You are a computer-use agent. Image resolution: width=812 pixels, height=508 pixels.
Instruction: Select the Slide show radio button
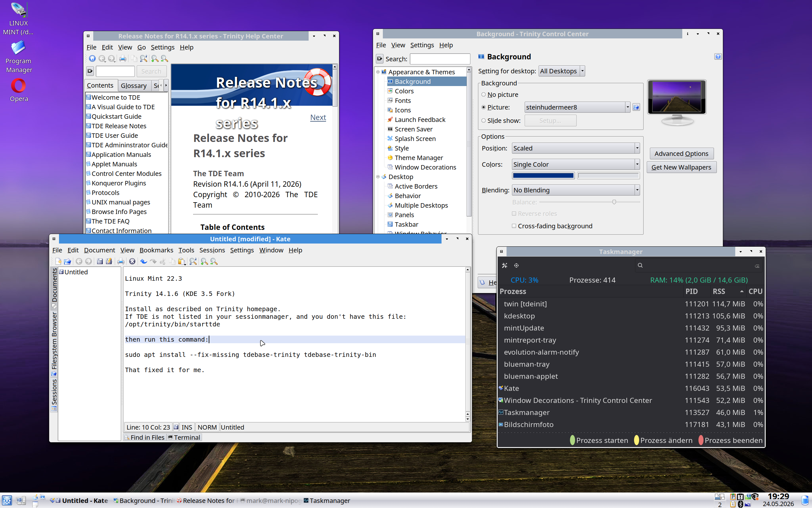tap(483, 120)
